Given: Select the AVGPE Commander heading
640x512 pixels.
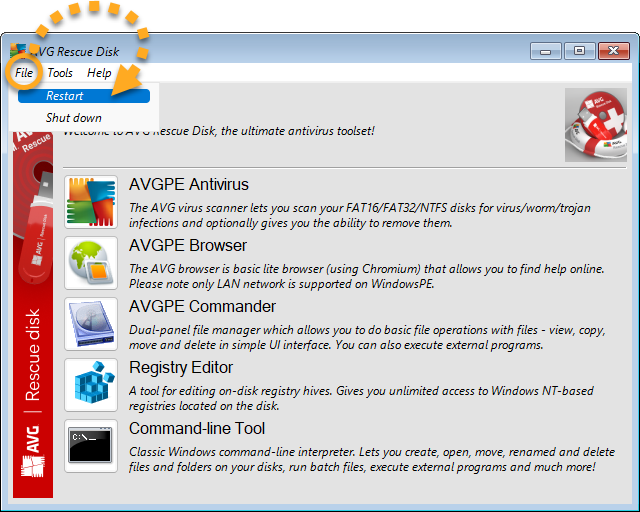Looking at the screenshot, I should [x=202, y=306].
